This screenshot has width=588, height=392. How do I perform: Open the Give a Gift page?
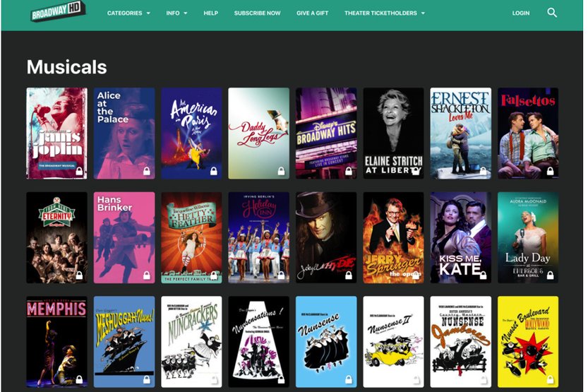(313, 13)
